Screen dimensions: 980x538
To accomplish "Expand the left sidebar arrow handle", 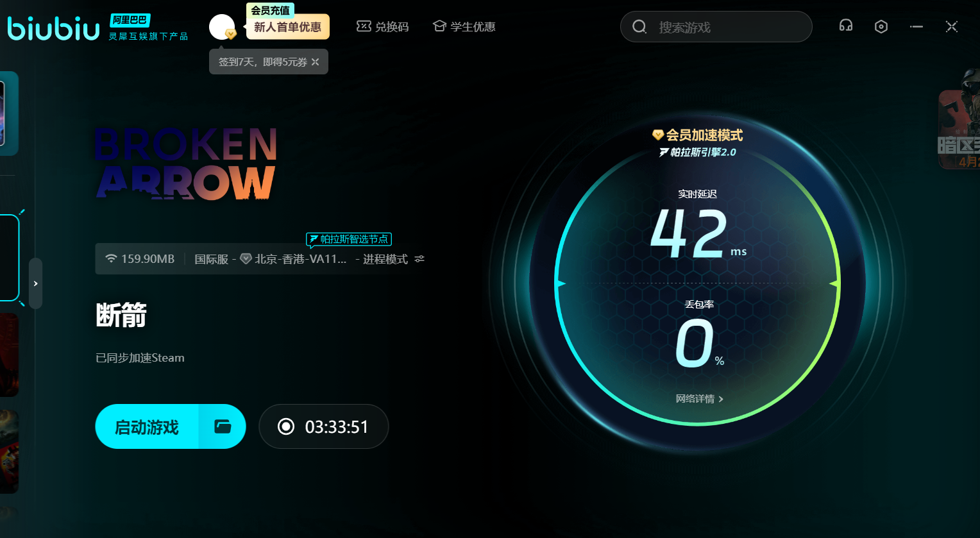I will tap(36, 283).
